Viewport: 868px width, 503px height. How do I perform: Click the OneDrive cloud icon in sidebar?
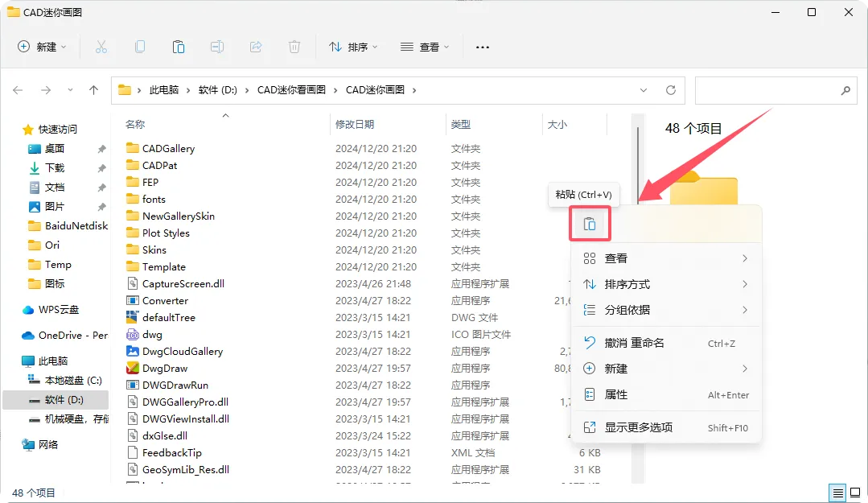click(x=27, y=335)
